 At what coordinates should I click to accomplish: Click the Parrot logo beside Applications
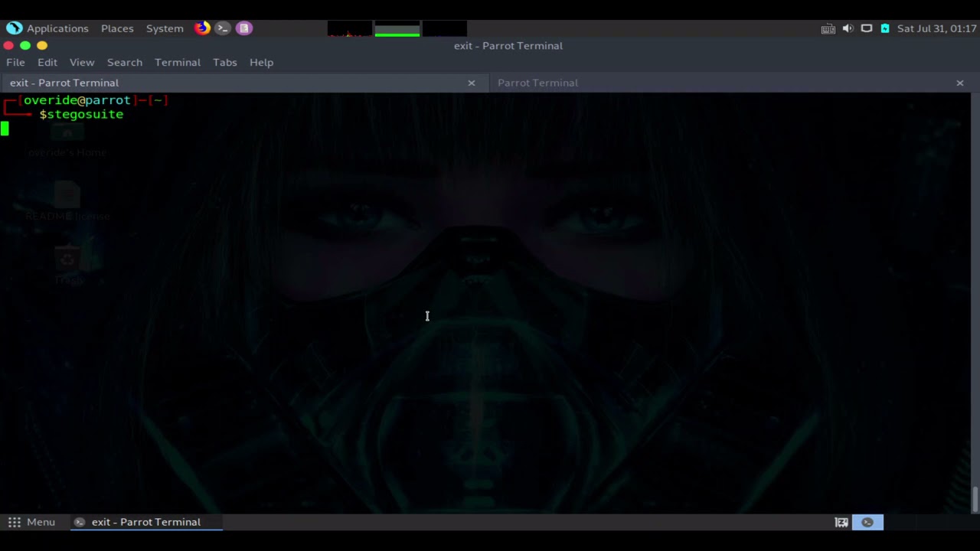coord(14,28)
